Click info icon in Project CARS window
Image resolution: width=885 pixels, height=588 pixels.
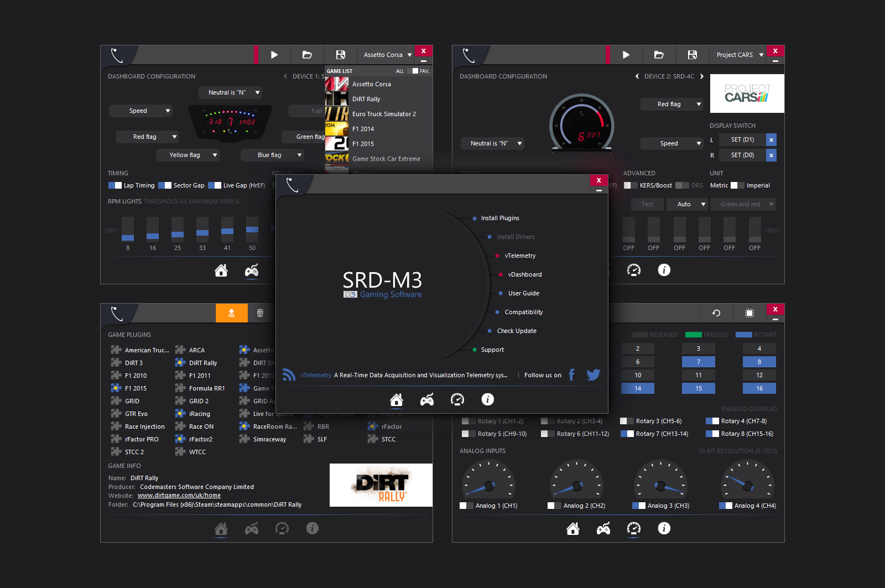(x=664, y=270)
